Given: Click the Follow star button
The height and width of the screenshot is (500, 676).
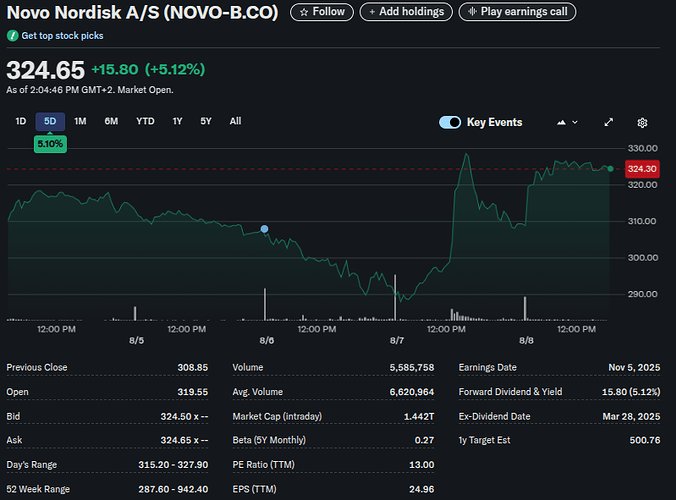Looking at the screenshot, I should [322, 12].
